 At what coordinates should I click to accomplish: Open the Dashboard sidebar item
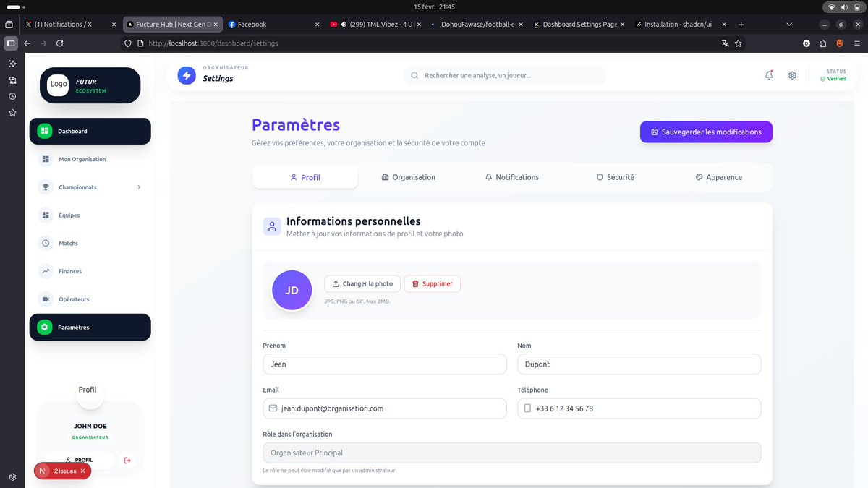pyautogui.click(x=90, y=131)
